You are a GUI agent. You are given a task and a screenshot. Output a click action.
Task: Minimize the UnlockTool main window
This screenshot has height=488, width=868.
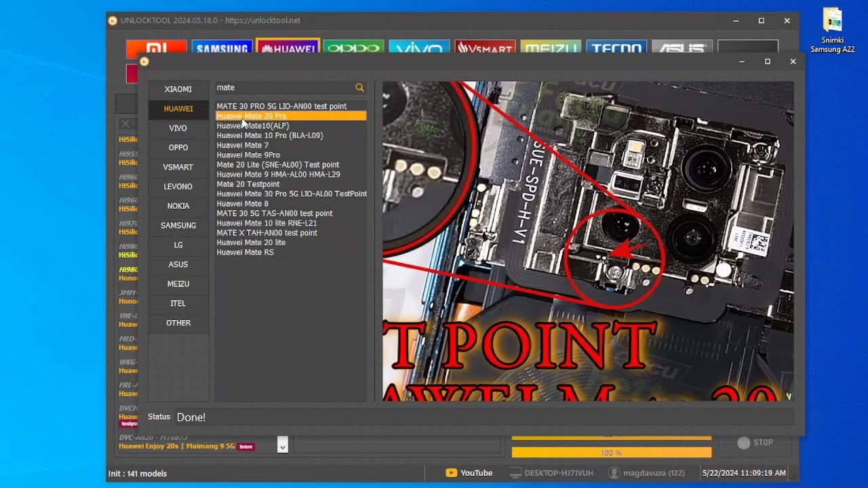click(736, 21)
